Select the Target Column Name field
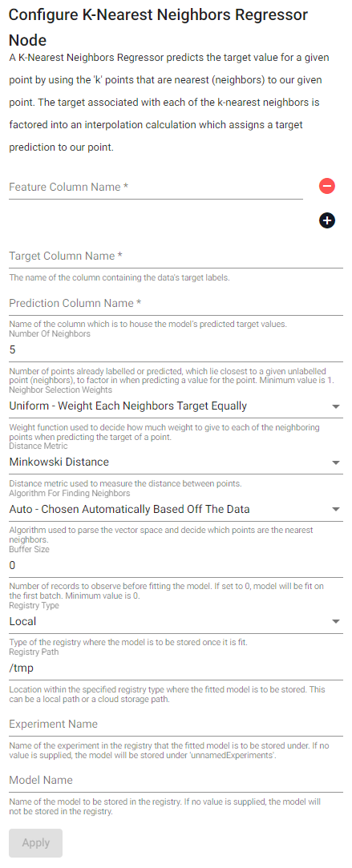The image size is (352, 868). pos(176,256)
